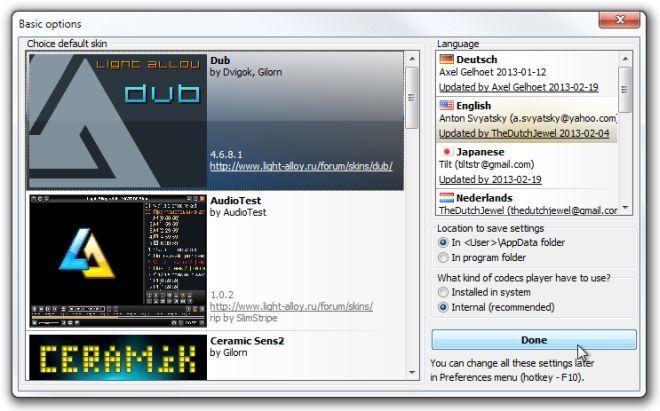Click the Done button
The width and height of the screenshot is (660, 411).
534,340
